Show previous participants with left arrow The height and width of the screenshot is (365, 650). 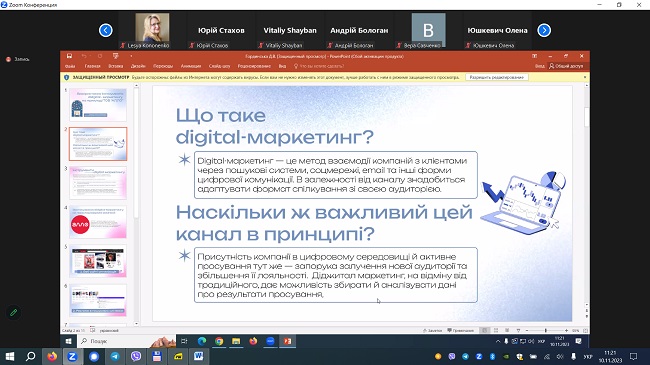coord(106,30)
